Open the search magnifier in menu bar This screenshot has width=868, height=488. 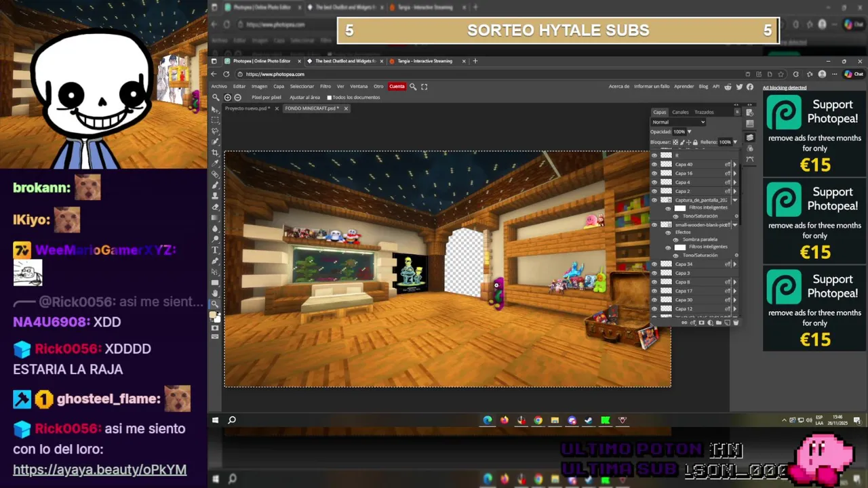[x=413, y=86]
